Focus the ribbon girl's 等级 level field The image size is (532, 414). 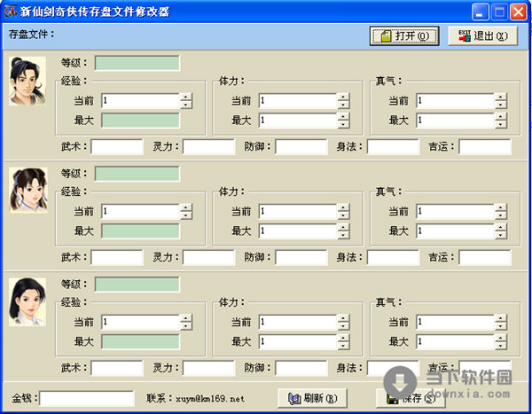(137, 174)
